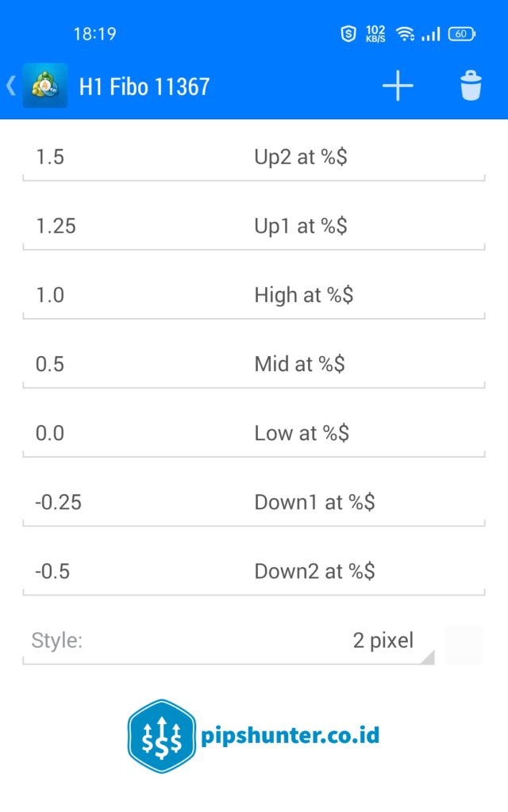Edit the Down2 at %$ description
508x812 pixels.
[x=367, y=571]
